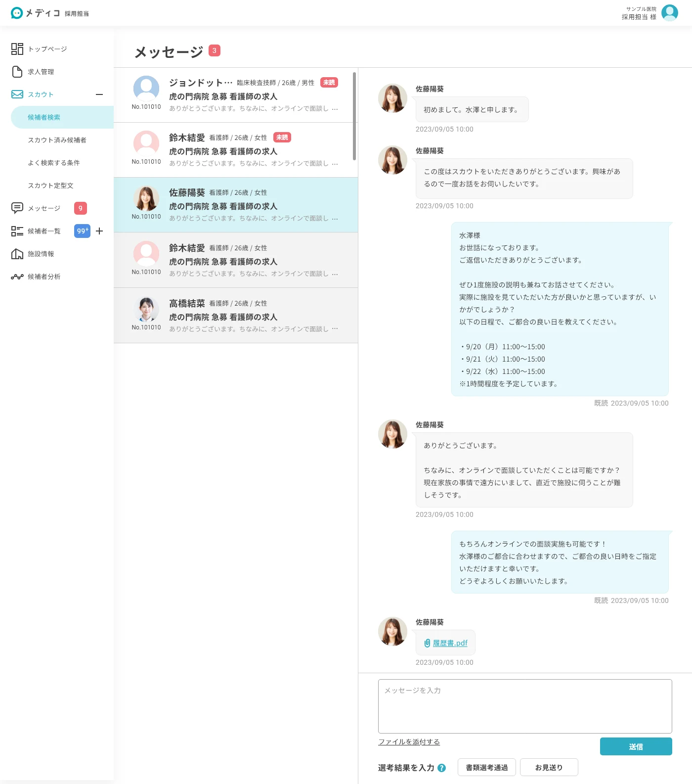Open the 履歴書.pdf attachment link

pos(450,643)
